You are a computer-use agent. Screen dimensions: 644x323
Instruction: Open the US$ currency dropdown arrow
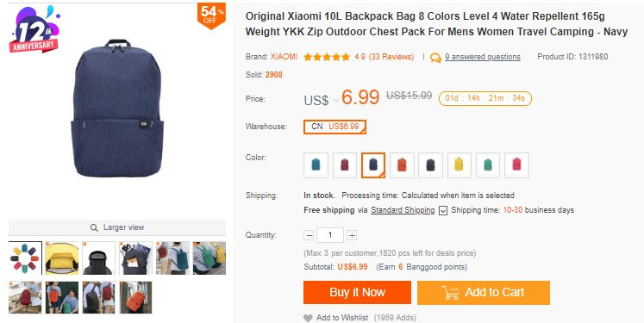click(336, 101)
